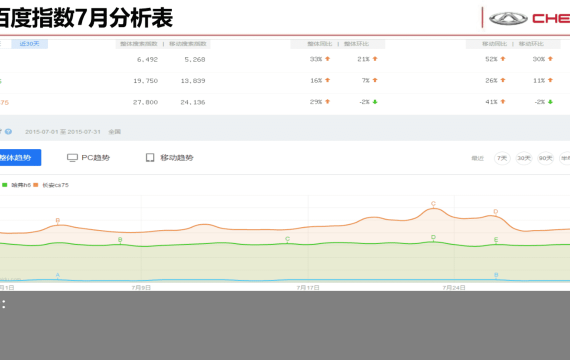The height and width of the screenshot is (360, 570).
Task: Click the PC趋势 monitor icon
Action: pos(72,158)
